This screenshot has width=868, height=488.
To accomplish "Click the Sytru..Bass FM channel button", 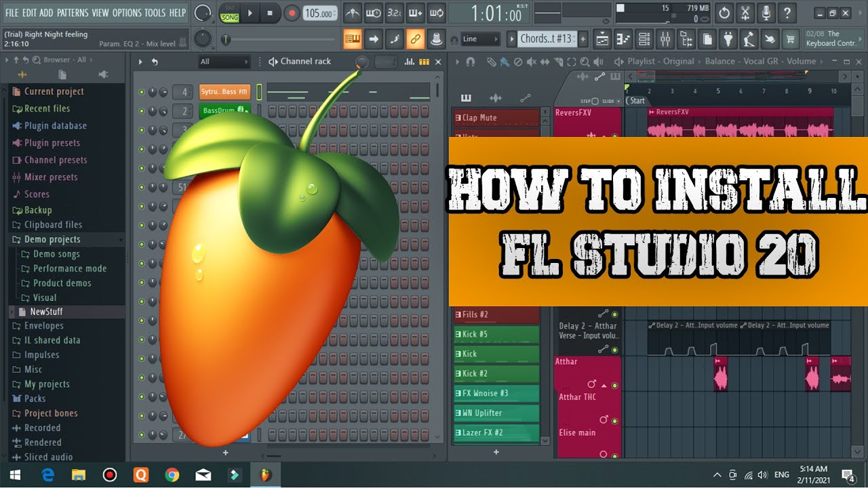I will pyautogui.click(x=224, y=92).
